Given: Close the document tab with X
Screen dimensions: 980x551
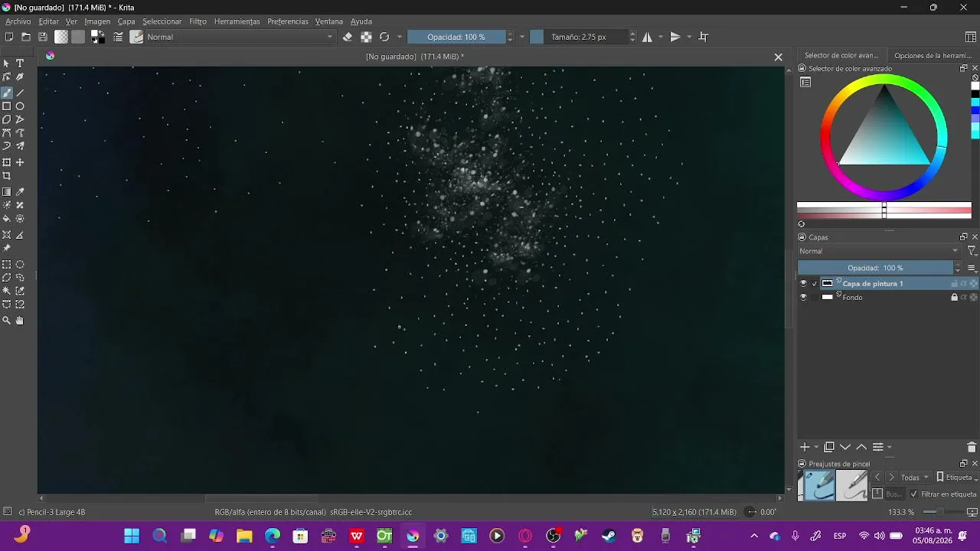Looking at the screenshot, I should (x=778, y=57).
